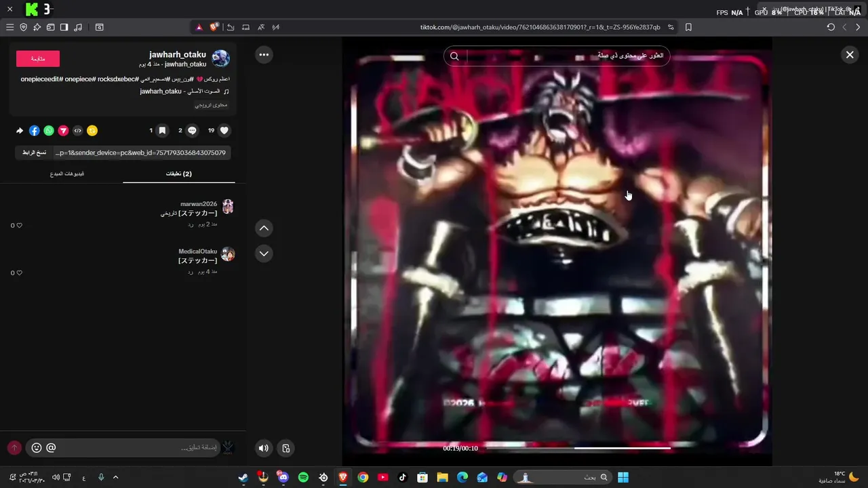Switch to the comments (2) tab
Viewport: 868px width, 488px height.
pyautogui.click(x=179, y=174)
